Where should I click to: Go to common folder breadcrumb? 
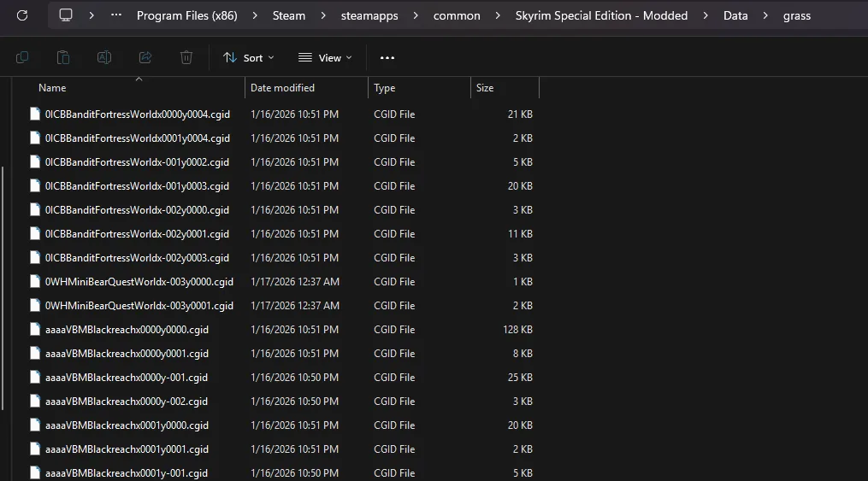457,15
